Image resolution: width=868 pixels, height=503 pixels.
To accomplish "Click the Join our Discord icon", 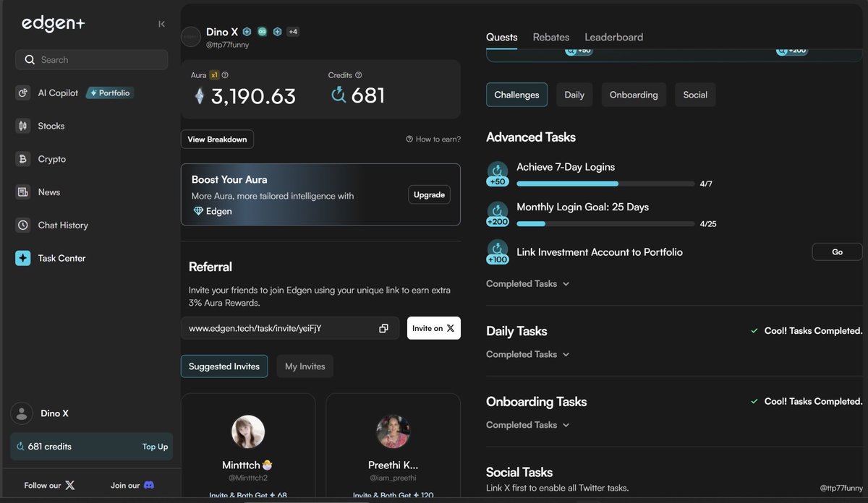I will [x=149, y=486].
